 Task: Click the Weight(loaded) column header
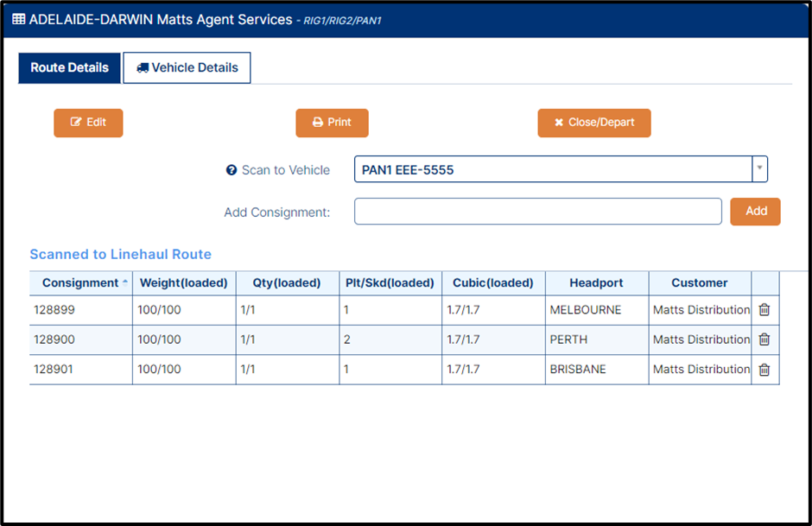tap(184, 282)
